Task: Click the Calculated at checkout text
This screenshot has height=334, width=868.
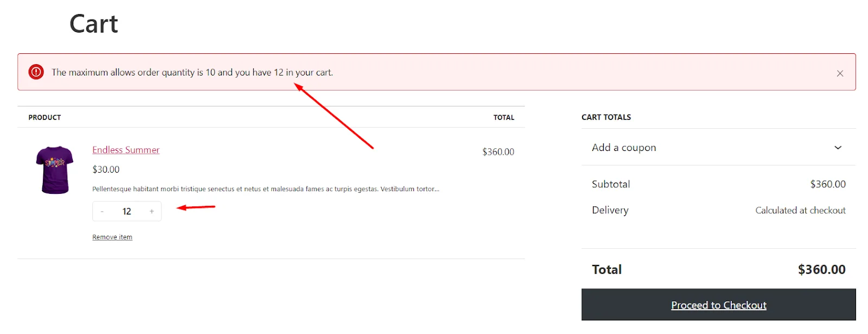Action: (x=800, y=210)
